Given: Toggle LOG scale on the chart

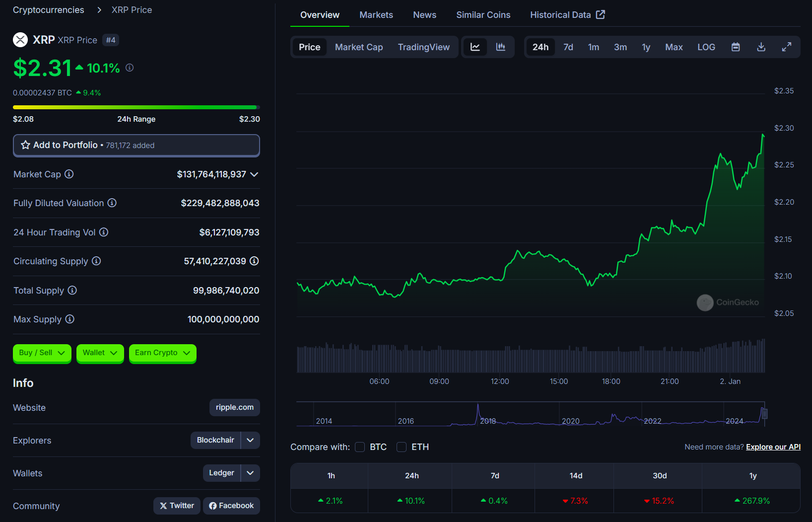Looking at the screenshot, I should coord(706,47).
